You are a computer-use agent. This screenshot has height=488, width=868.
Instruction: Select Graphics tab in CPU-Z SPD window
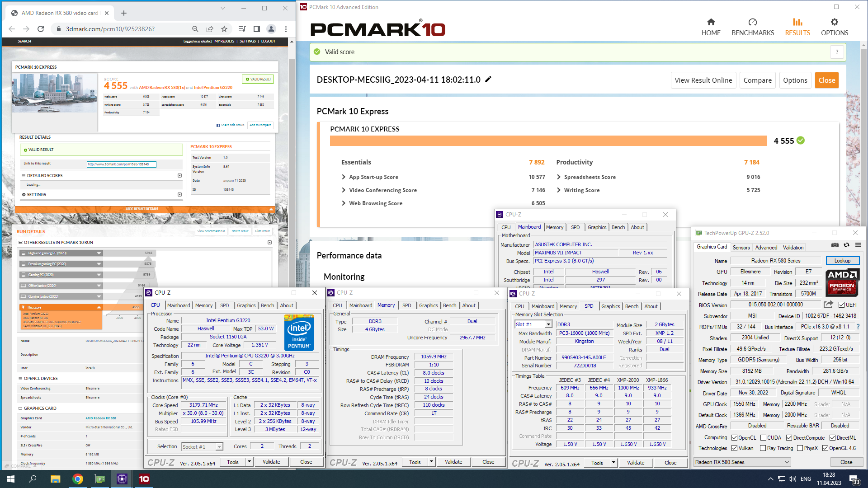(x=610, y=306)
